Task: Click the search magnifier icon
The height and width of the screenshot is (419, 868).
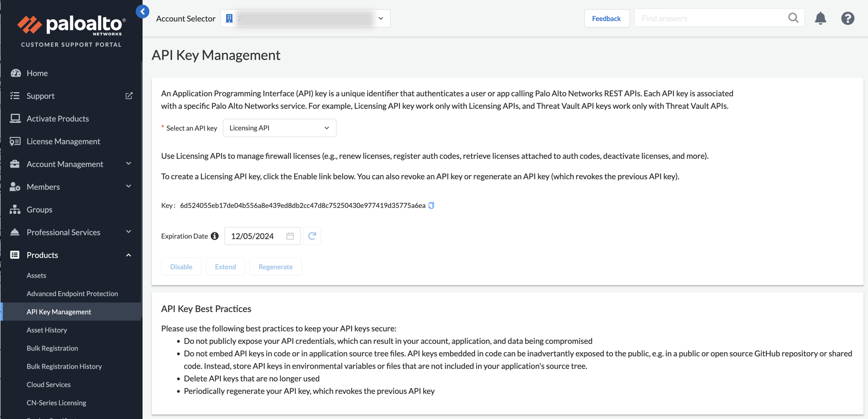Action: [x=793, y=18]
